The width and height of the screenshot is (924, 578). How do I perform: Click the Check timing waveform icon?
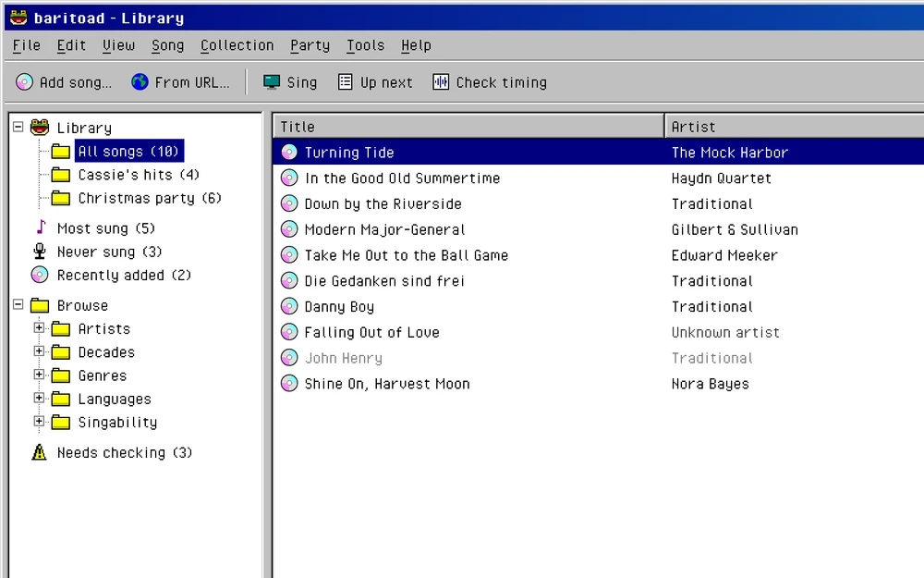click(441, 82)
